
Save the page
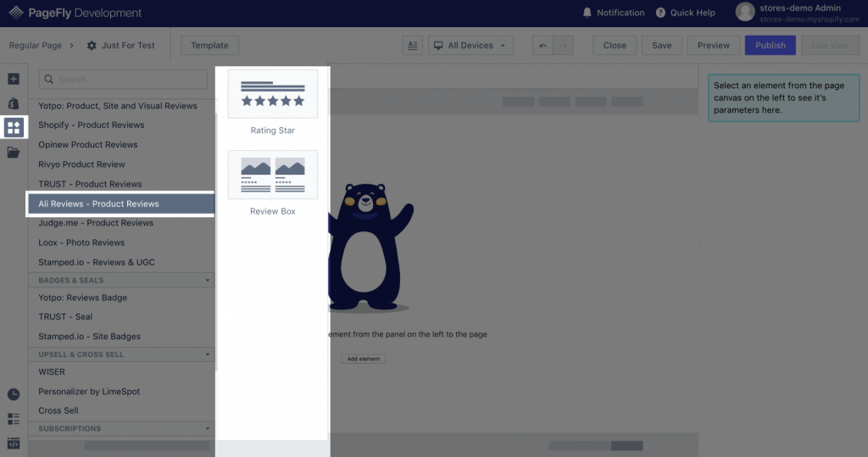(x=661, y=46)
